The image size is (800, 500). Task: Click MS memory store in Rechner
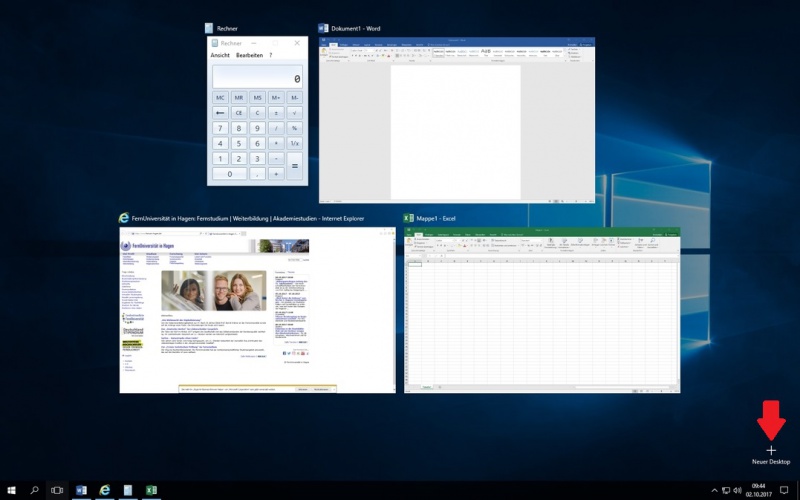point(257,97)
